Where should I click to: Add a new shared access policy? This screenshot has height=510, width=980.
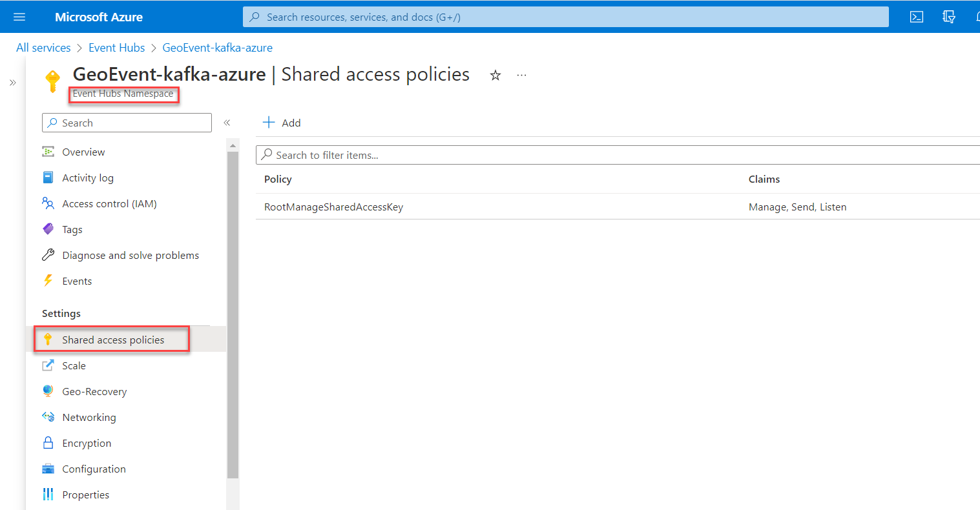click(x=282, y=123)
